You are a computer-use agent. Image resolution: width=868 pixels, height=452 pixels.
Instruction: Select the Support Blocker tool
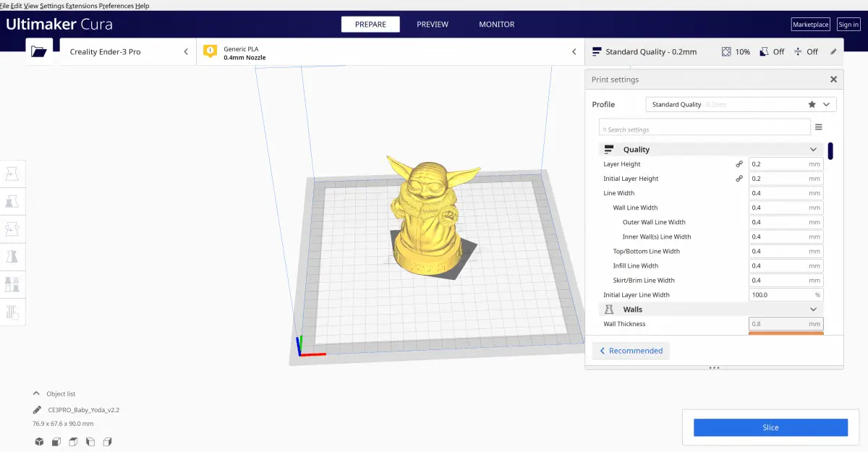[13, 312]
